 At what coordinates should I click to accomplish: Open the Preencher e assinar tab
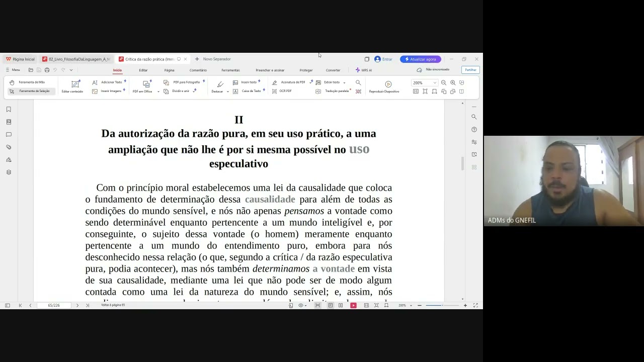pos(270,70)
